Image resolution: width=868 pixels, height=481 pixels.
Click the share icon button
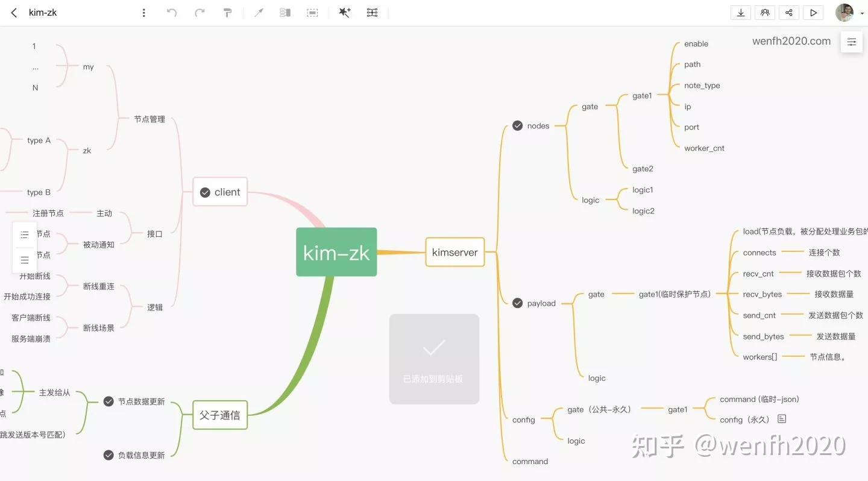(789, 13)
